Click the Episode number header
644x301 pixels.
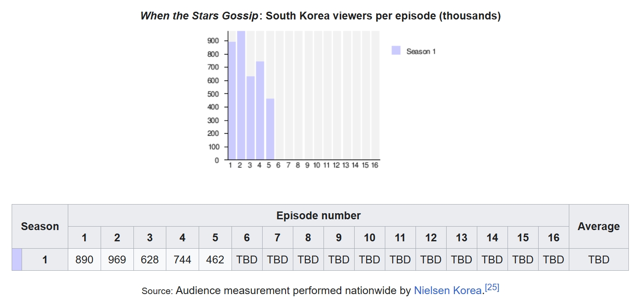318,215
